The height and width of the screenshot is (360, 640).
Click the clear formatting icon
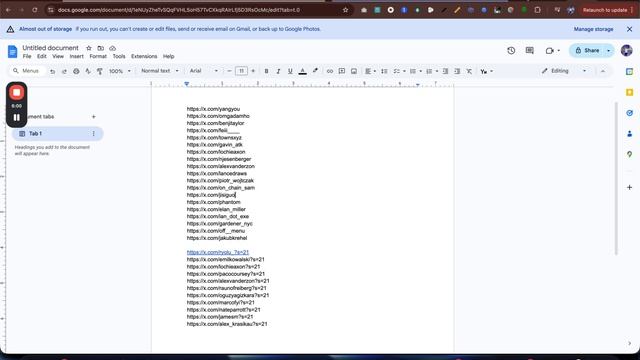[x=469, y=71]
